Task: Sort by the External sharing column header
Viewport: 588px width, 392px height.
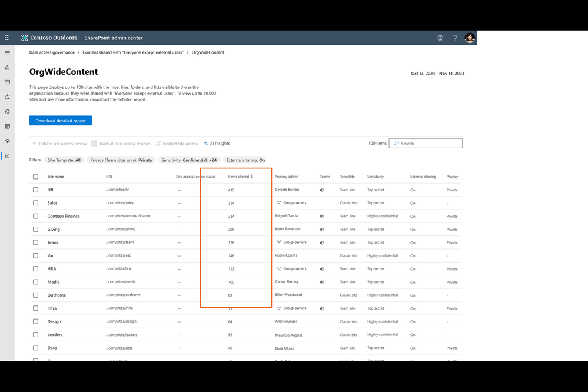Action: click(x=423, y=177)
